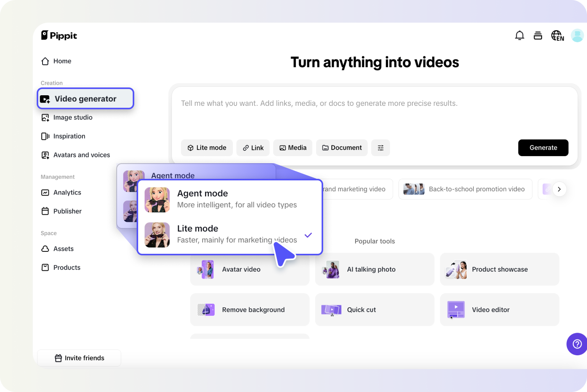The width and height of the screenshot is (587, 392).
Task: Click the Remove background thumbnail icon
Action: point(206,310)
